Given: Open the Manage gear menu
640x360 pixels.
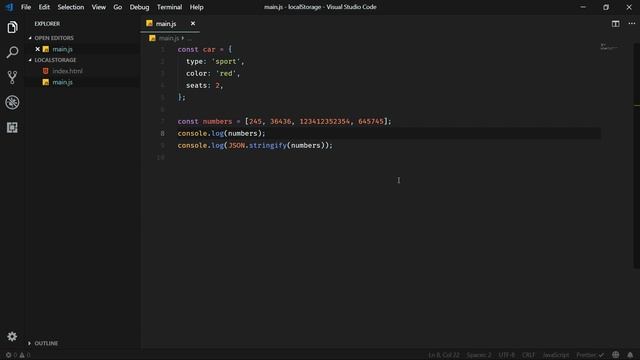Looking at the screenshot, I should click(x=12, y=336).
